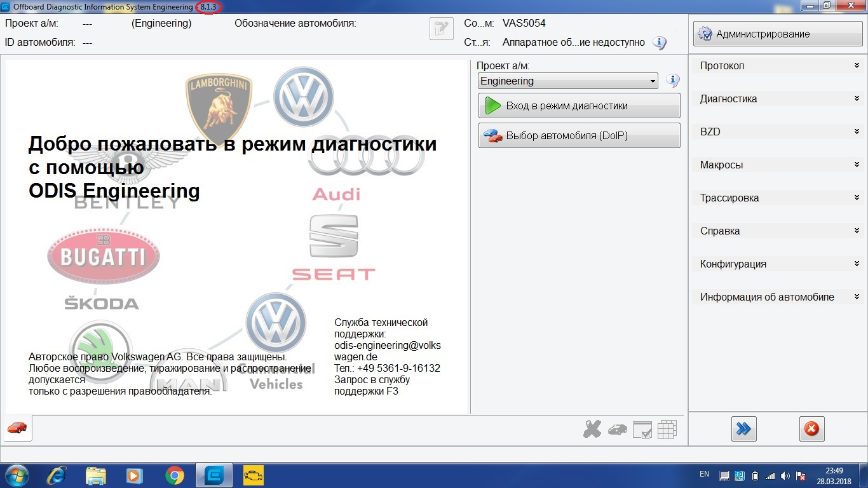
Task: Click the ODIS Engineering taskbar button
Action: [214, 475]
